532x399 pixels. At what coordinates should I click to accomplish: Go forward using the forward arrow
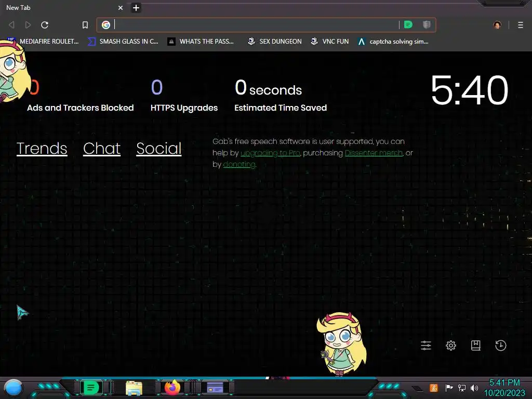(x=28, y=25)
